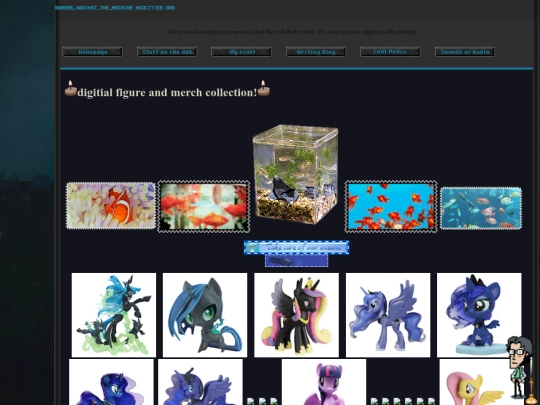Click the whale blinkie below oceans banner
This screenshot has height=405, width=540.
pyautogui.click(x=297, y=261)
